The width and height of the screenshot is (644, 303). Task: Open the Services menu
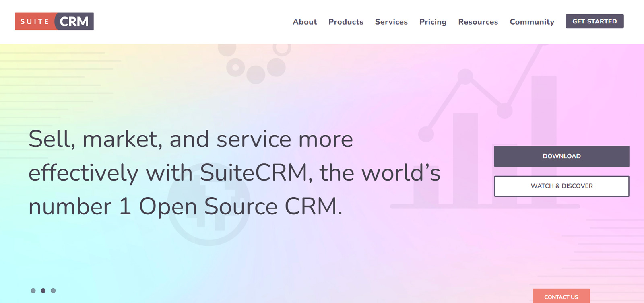pos(391,22)
